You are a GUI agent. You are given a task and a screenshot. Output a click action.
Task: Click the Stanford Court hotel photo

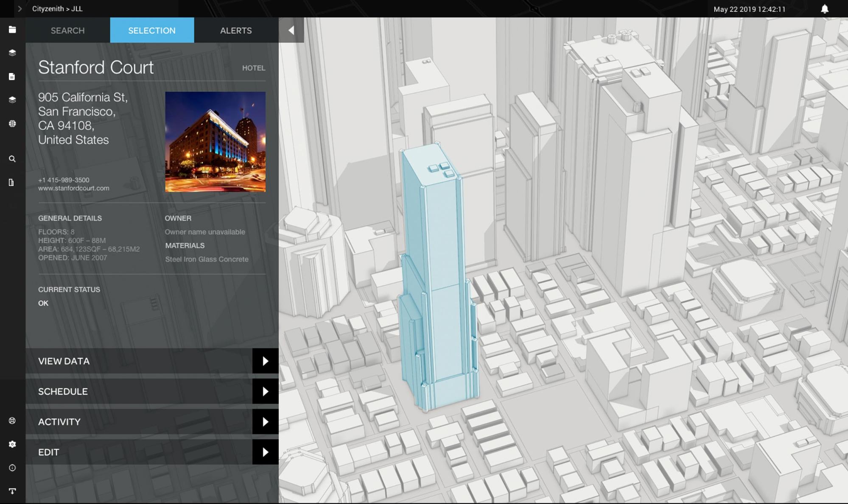[215, 142]
